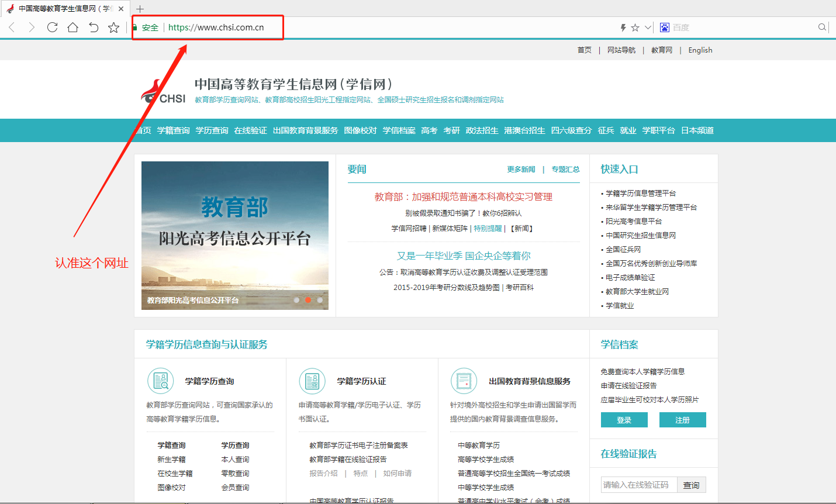836x504 pixels.
Task: Click the address bar URL www.chsi.com.cn
Action: click(x=216, y=27)
